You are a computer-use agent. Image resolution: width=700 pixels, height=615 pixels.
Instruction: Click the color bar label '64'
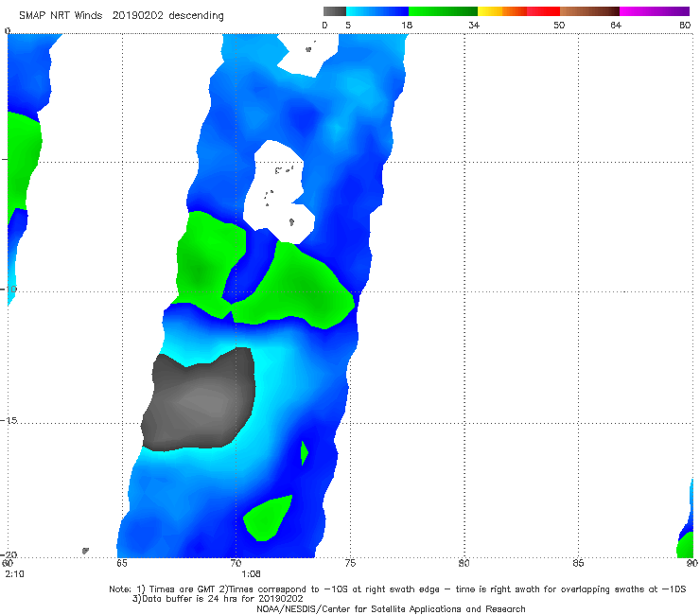[x=616, y=25]
